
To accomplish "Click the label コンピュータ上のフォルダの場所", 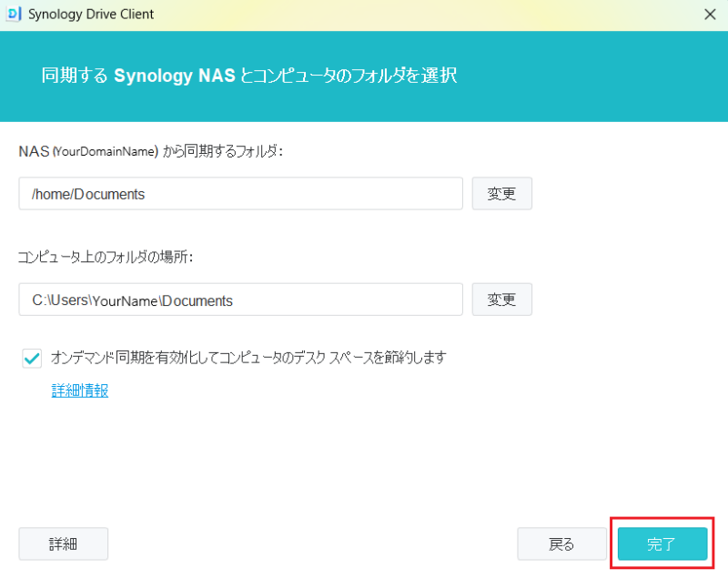I will pyautogui.click(x=106, y=257).
